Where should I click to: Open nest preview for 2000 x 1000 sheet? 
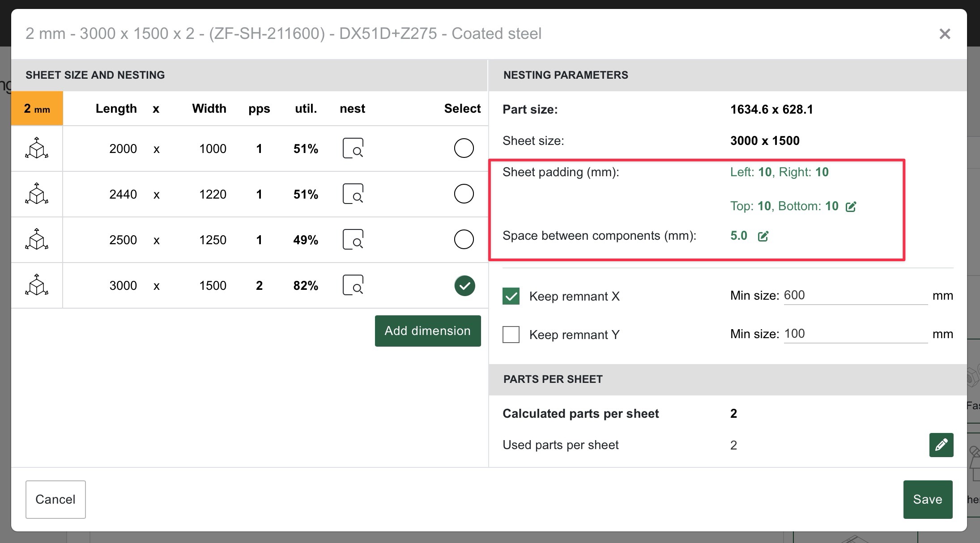pyautogui.click(x=353, y=148)
